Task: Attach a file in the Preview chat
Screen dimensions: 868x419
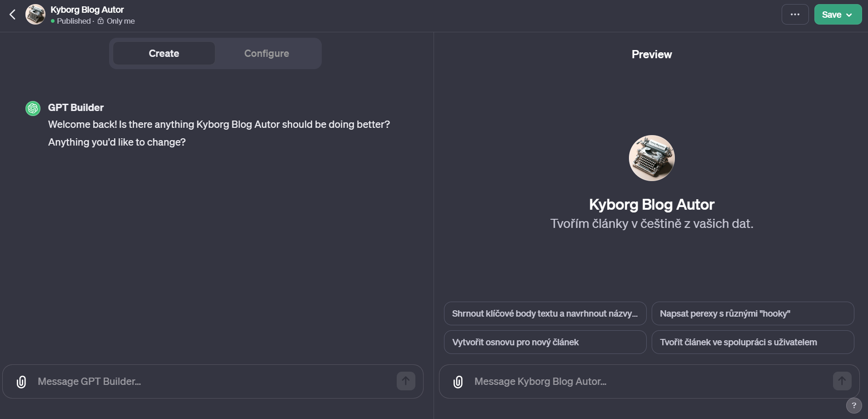Action: point(458,381)
